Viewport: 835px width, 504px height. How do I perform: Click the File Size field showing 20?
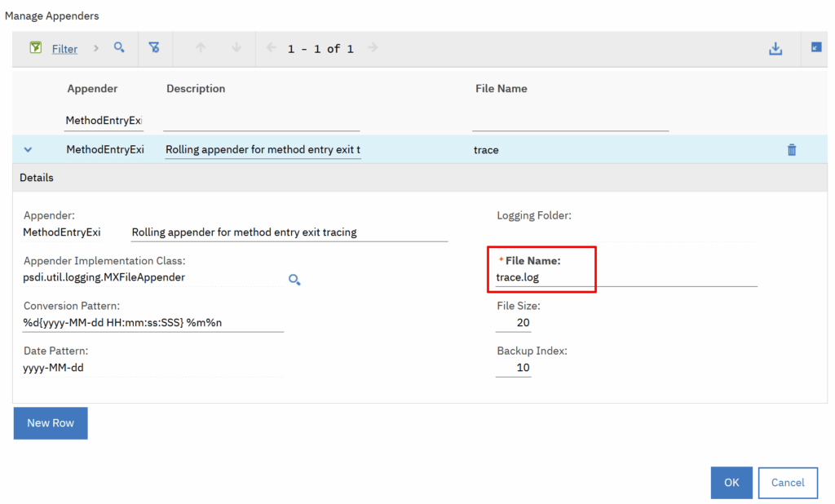click(513, 323)
